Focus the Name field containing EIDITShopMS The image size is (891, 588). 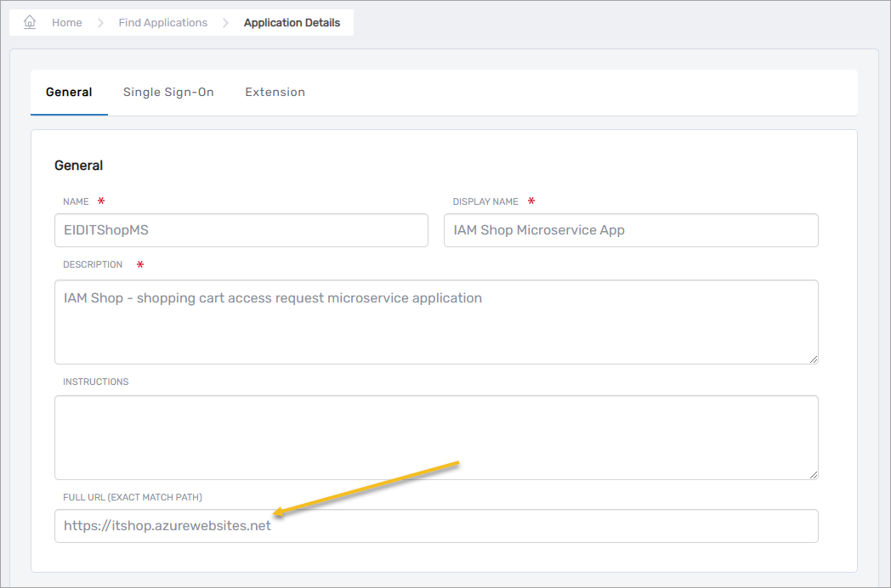pyautogui.click(x=241, y=230)
